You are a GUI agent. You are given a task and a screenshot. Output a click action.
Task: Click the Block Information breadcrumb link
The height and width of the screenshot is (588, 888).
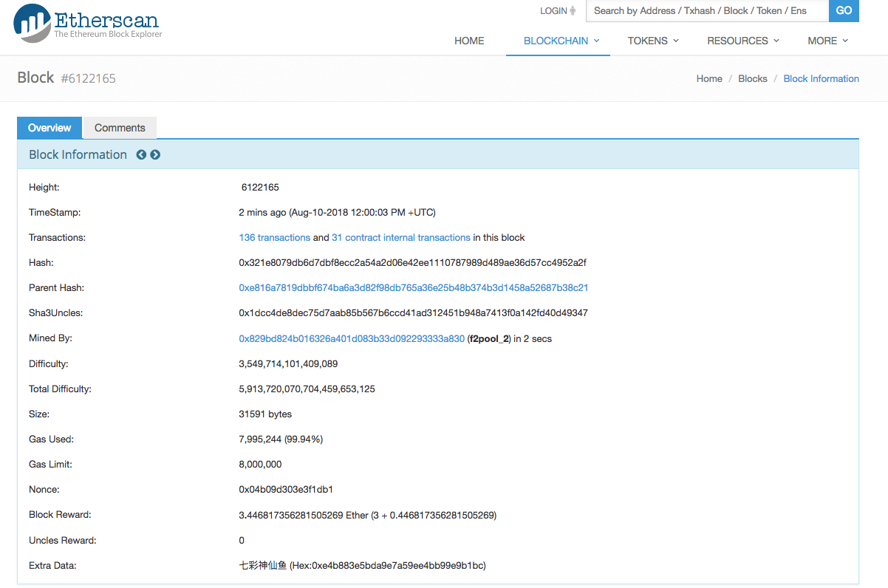(821, 79)
